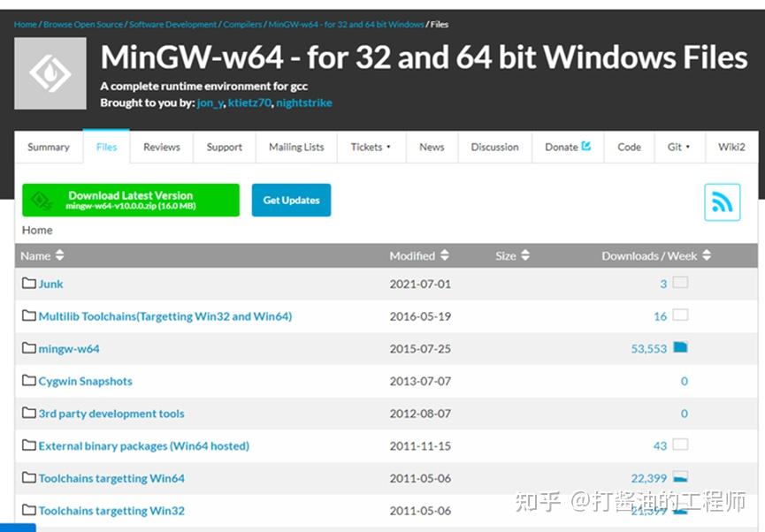The image size is (765, 532).
Task: Open the Cygwin Snapshots folder icon
Action: [27, 381]
